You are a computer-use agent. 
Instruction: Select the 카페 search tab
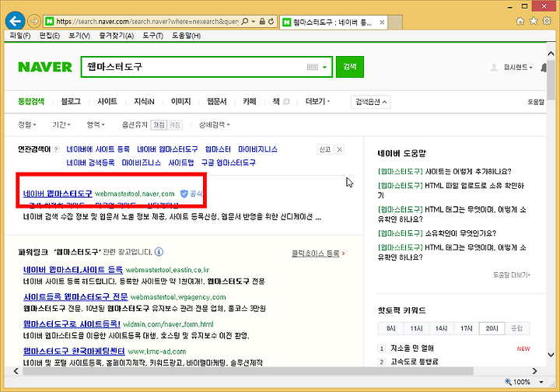coord(250,101)
